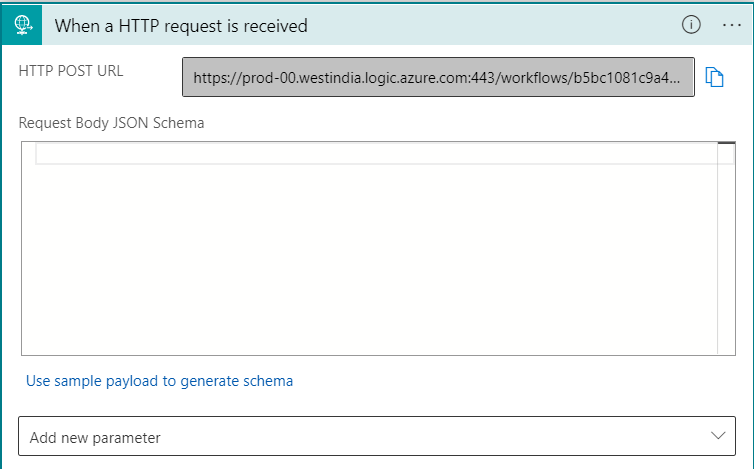Copy the HTTP POST URL to clipboard
The height and width of the screenshot is (469, 754).
click(714, 77)
